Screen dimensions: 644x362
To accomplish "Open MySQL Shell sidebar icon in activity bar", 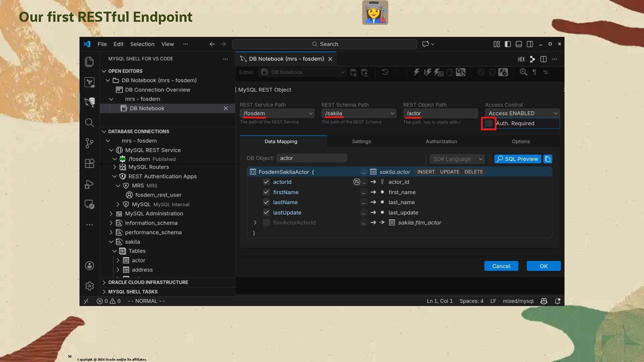I will pyautogui.click(x=89, y=102).
